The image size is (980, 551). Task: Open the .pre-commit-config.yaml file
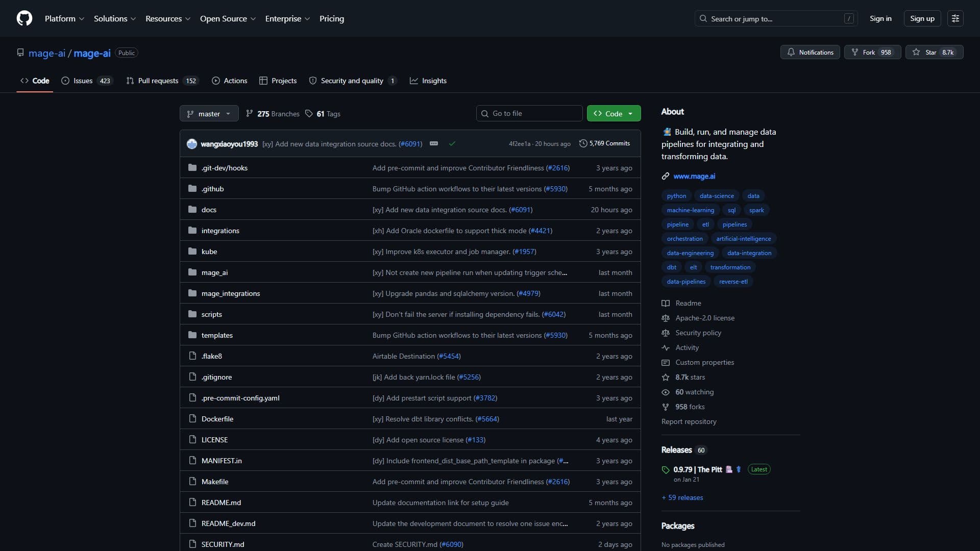point(240,398)
